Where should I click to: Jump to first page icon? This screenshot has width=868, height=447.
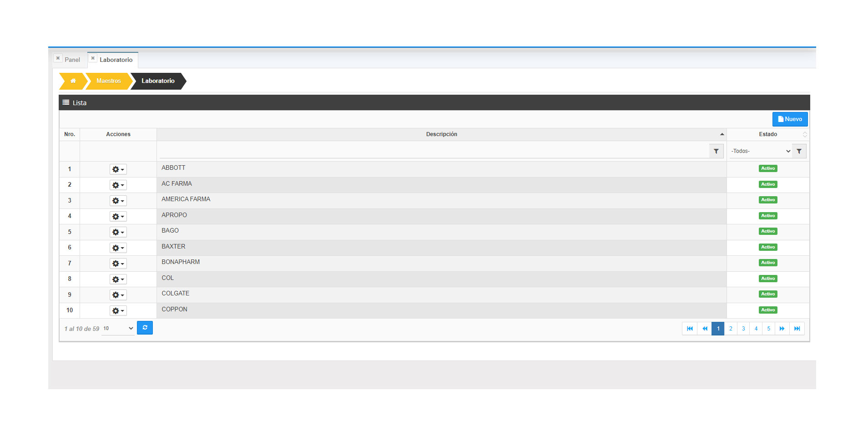coord(690,329)
